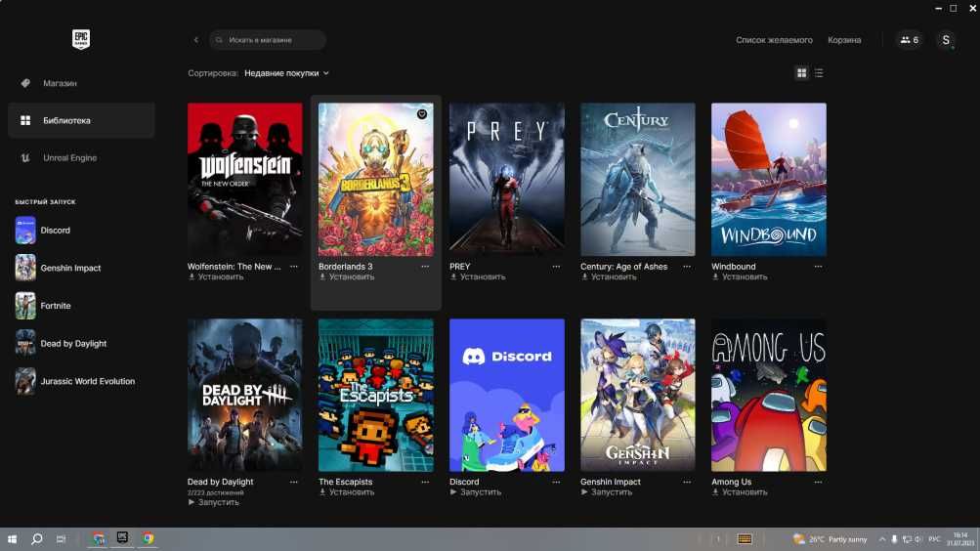Open Windows taskbar search

tap(37, 538)
